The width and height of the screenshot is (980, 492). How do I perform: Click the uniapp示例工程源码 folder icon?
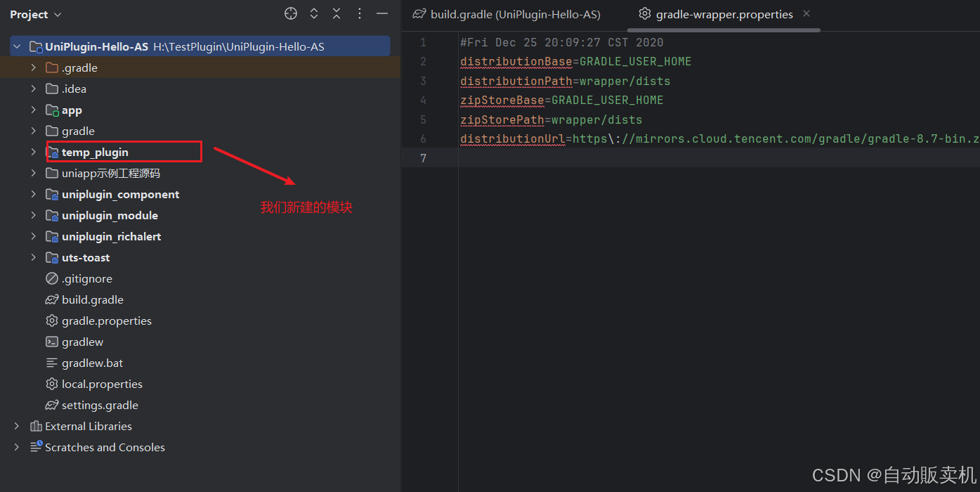tap(52, 174)
